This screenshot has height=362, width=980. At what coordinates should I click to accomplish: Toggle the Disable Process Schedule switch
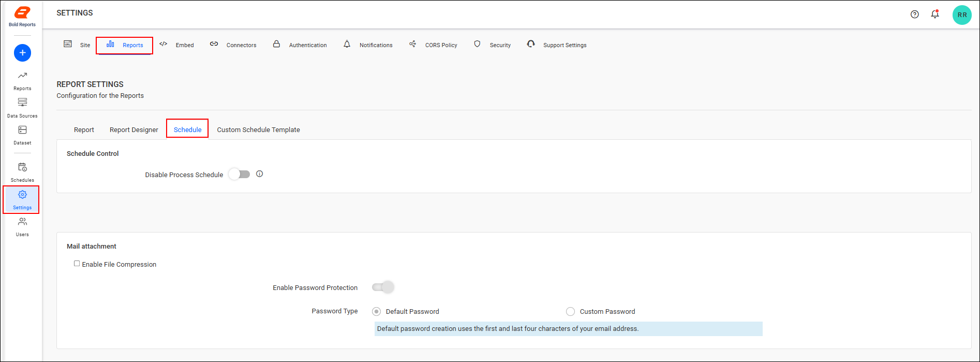point(240,175)
